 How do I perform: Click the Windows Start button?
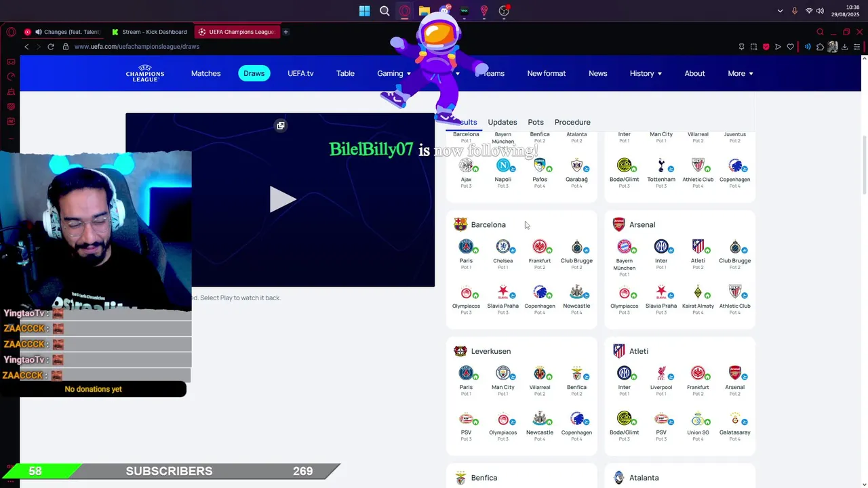pyautogui.click(x=365, y=11)
